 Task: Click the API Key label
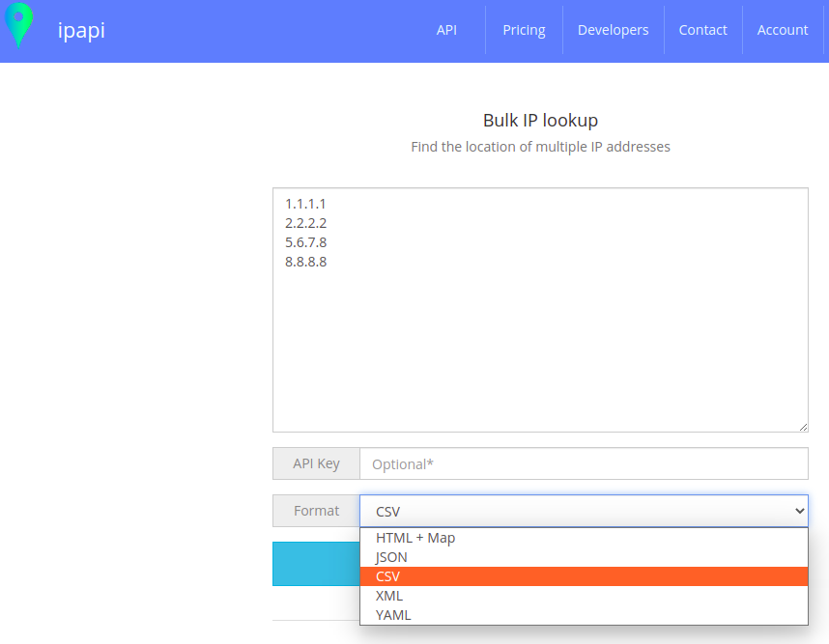click(316, 463)
